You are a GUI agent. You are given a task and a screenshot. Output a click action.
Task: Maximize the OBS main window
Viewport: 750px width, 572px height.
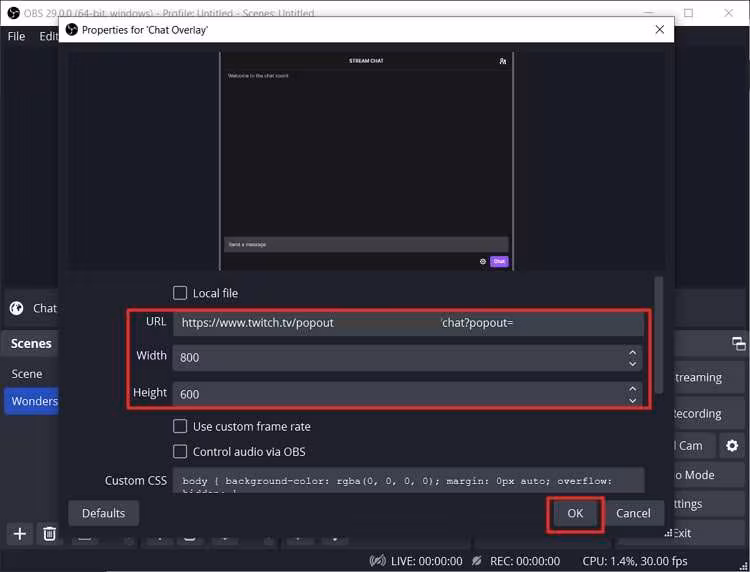tap(688, 13)
